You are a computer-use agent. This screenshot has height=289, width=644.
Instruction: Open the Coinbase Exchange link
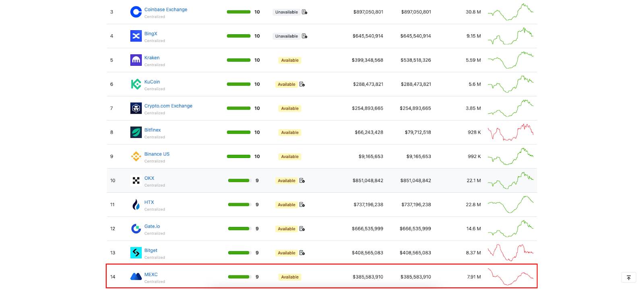click(166, 10)
